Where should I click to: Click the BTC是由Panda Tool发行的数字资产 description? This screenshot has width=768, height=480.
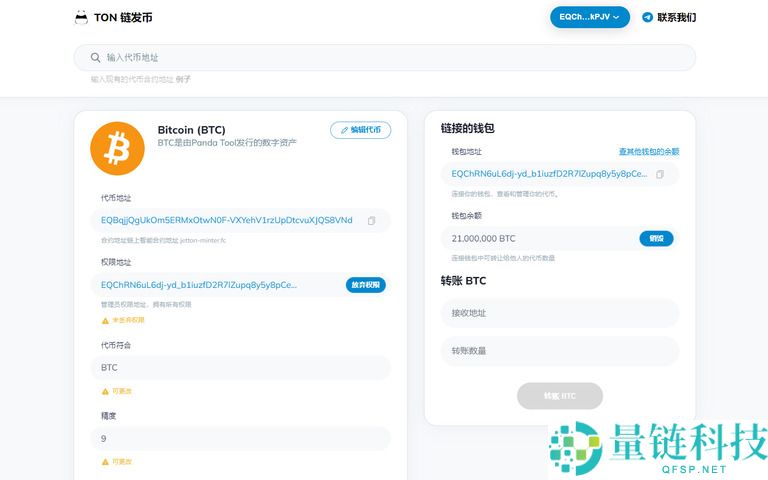[227, 143]
